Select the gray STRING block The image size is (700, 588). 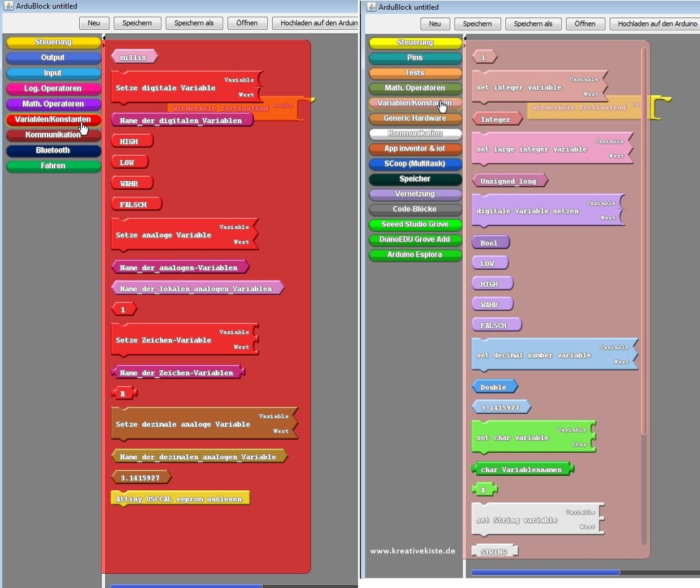tap(493, 552)
